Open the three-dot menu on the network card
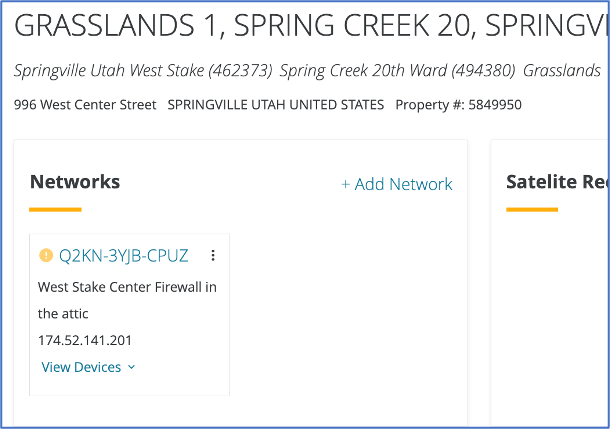Viewport: 610px width, 430px height. coord(212,256)
